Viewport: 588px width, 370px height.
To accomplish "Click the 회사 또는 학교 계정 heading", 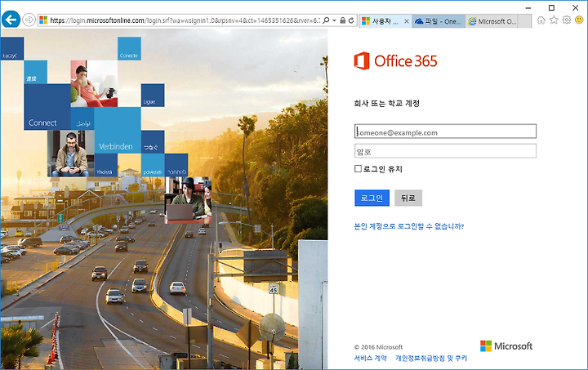I will 386,104.
